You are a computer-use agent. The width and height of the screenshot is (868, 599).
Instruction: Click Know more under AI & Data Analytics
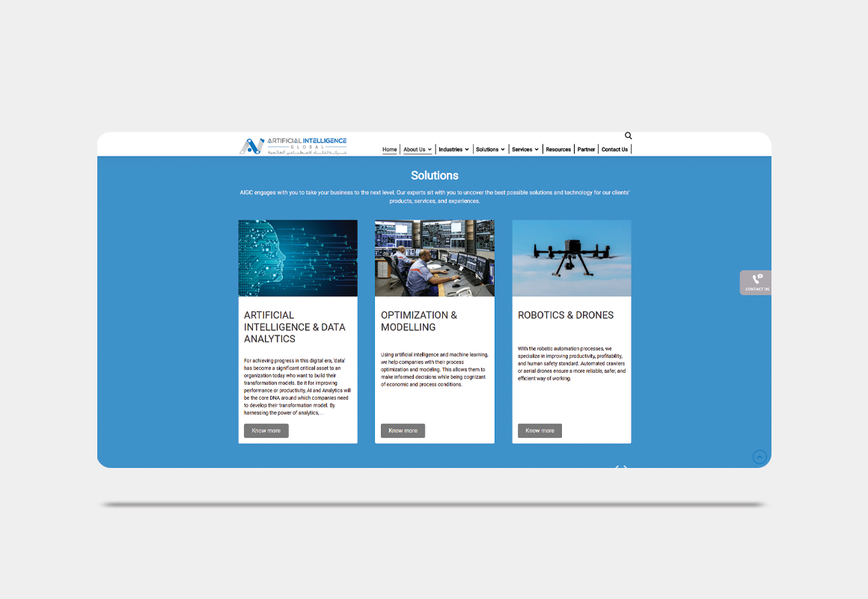click(x=266, y=431)
